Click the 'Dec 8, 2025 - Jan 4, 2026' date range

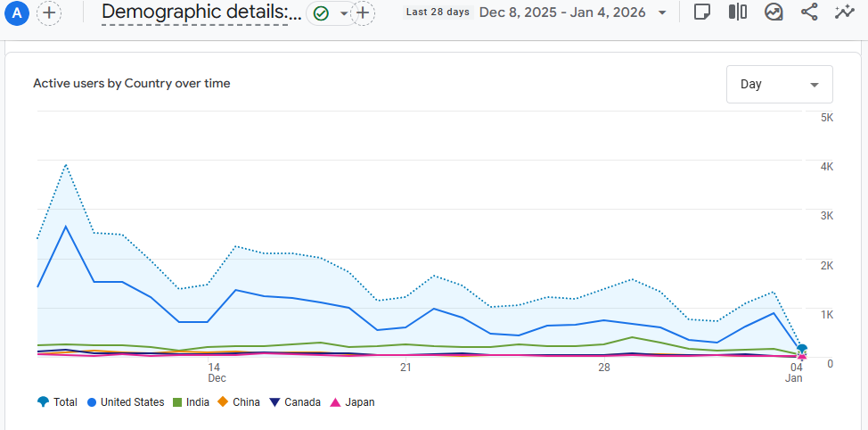(562, 12)
